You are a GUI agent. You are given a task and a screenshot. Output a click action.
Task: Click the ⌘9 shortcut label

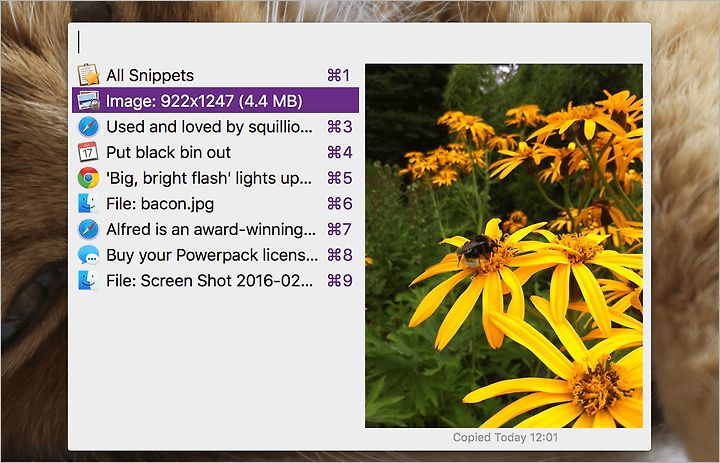point(340,281)
